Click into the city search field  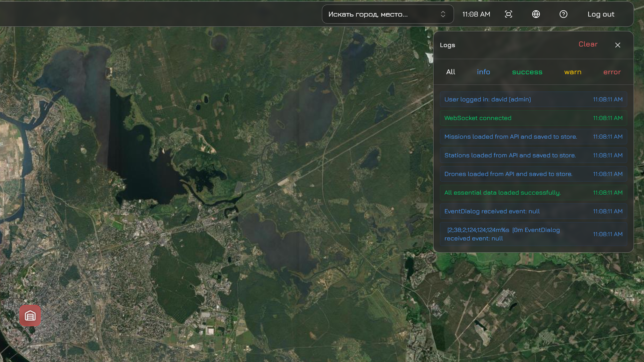point(379,14)
